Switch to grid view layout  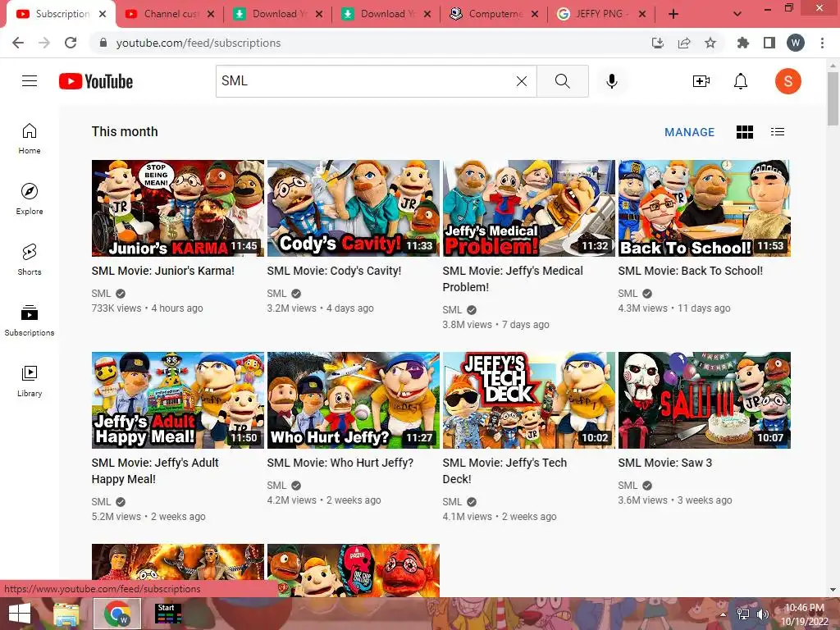745,132
